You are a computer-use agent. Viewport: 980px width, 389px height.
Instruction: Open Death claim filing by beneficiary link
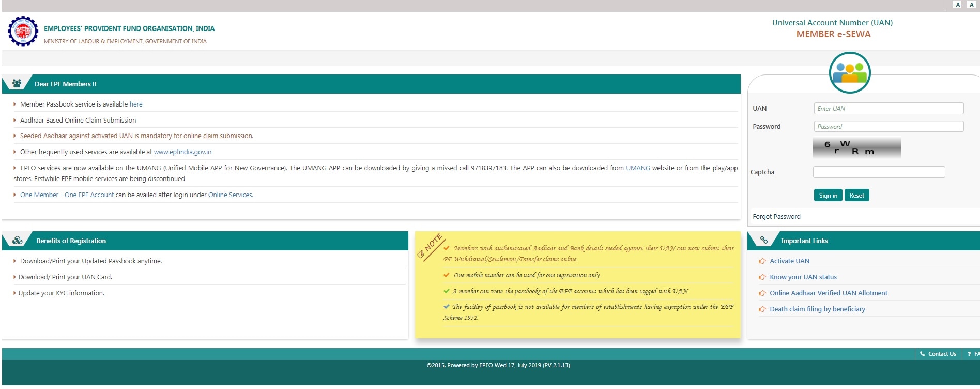point(817,309)
